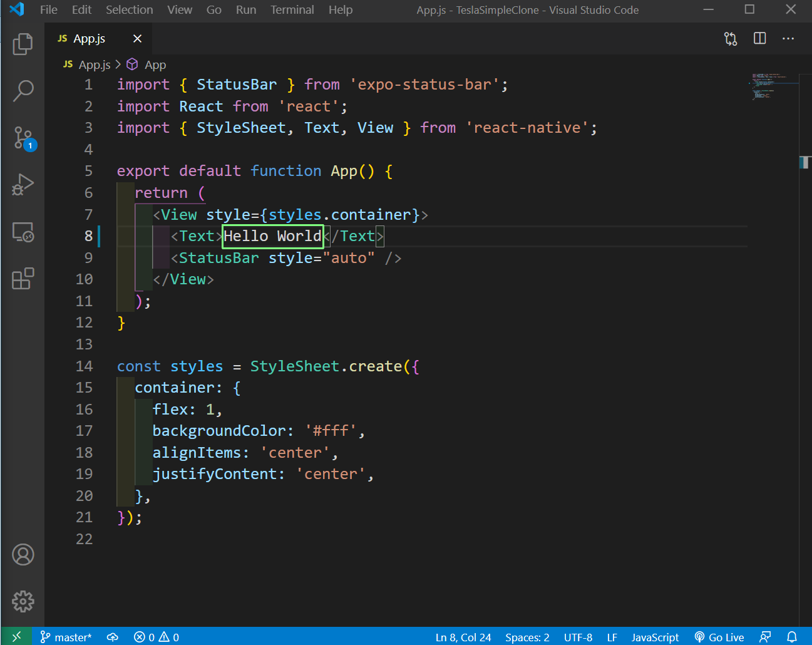
Task: Change end of line sequence LF
Action: coord(612,637)
